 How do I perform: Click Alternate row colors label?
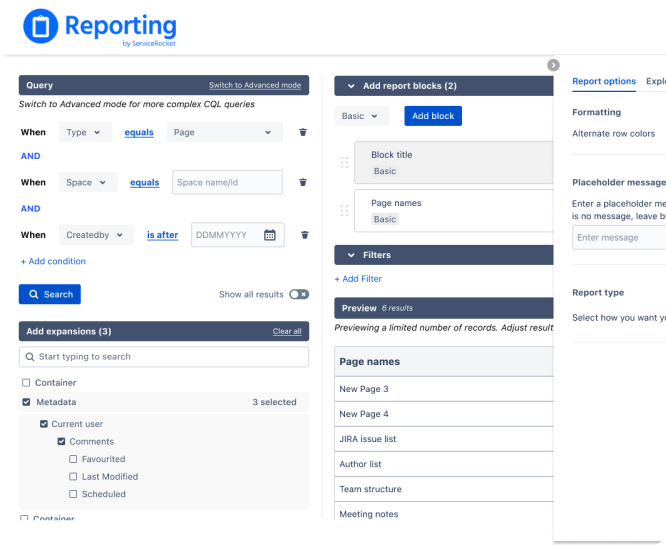pos(613,133)
